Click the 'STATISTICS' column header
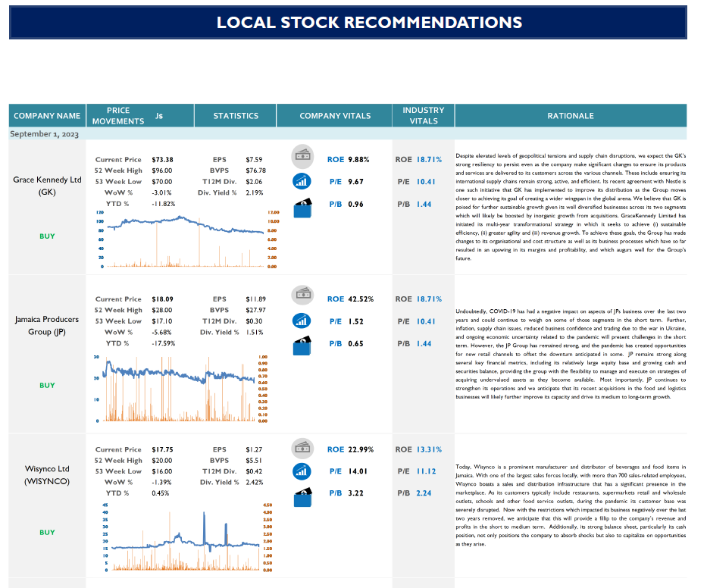Screen dimensions: 707x588 [x=236, y=116]
